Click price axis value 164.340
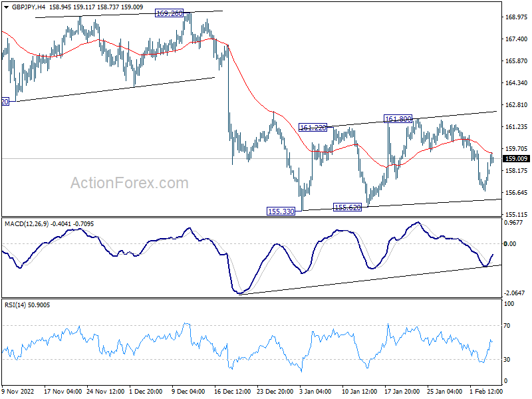 [x=517, y=83]
